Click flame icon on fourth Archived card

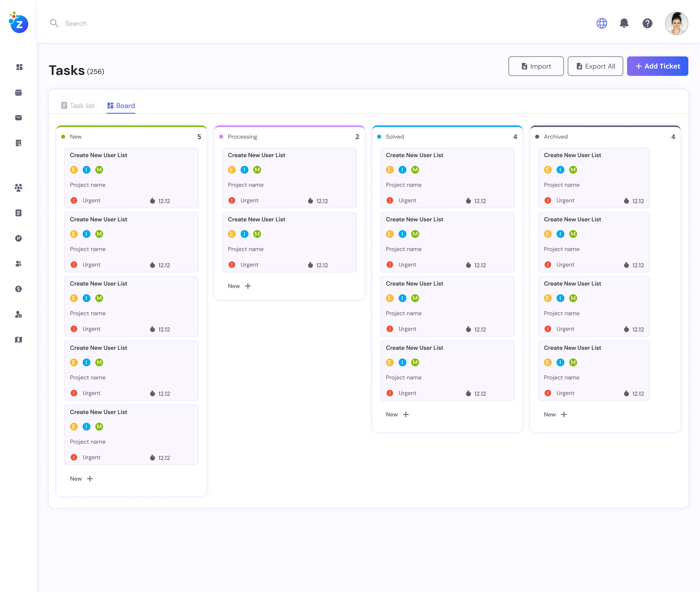click(626, 393)
